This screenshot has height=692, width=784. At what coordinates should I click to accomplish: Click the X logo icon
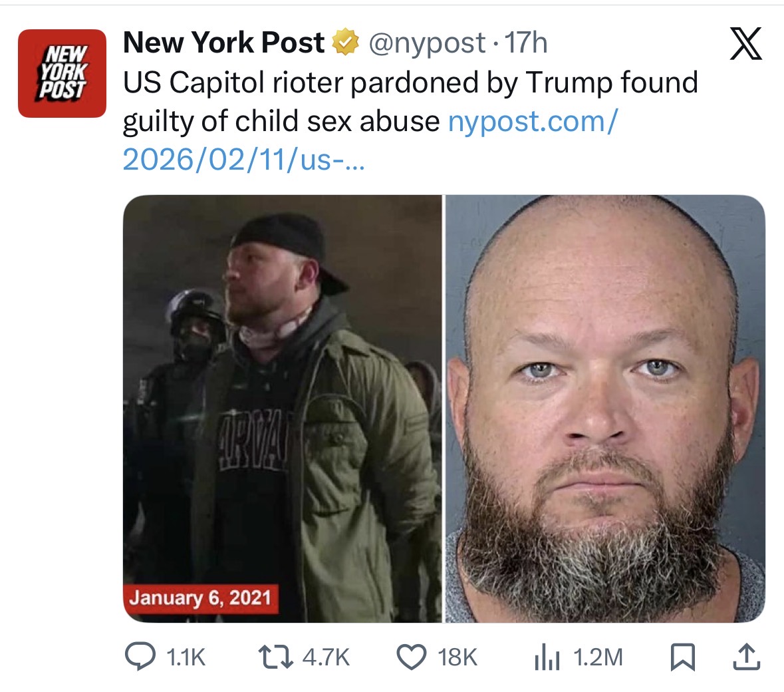745,43
